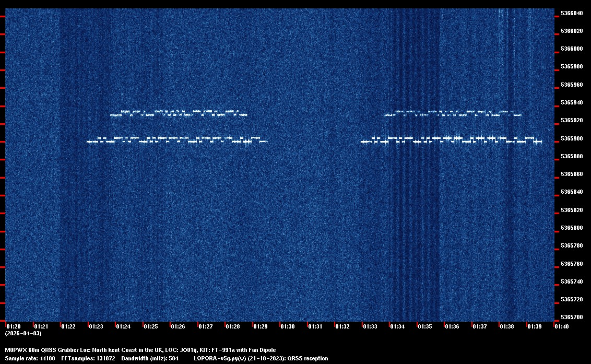Select the 5366040 frequency label
The image size is (591, 364).
pyautogui.click(x=572, y=13)
